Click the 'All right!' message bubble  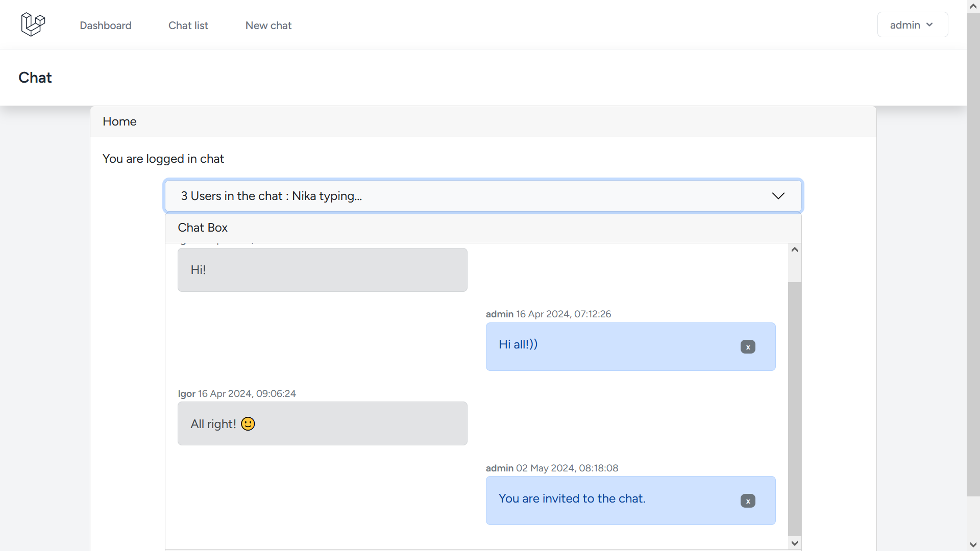(x=322, y=423)
